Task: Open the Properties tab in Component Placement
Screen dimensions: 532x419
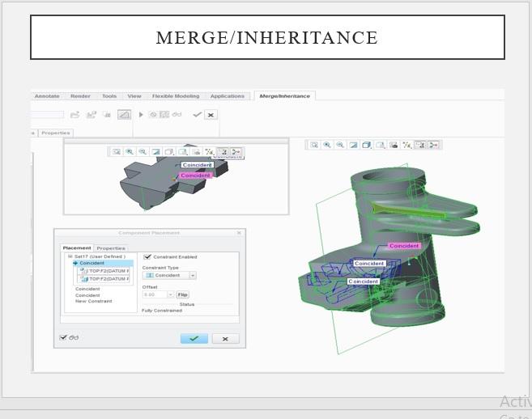Action: click(111, 248)
